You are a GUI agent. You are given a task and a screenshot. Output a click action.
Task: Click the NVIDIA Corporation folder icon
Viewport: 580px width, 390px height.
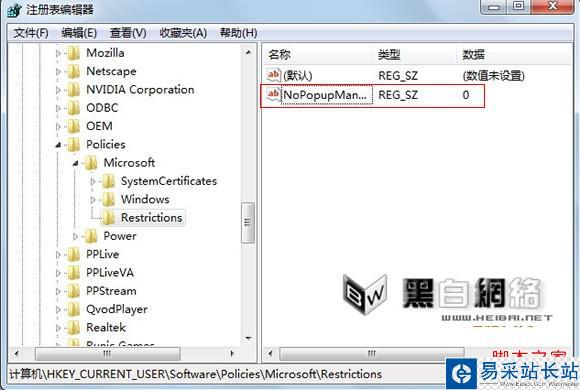click(74, 90)
